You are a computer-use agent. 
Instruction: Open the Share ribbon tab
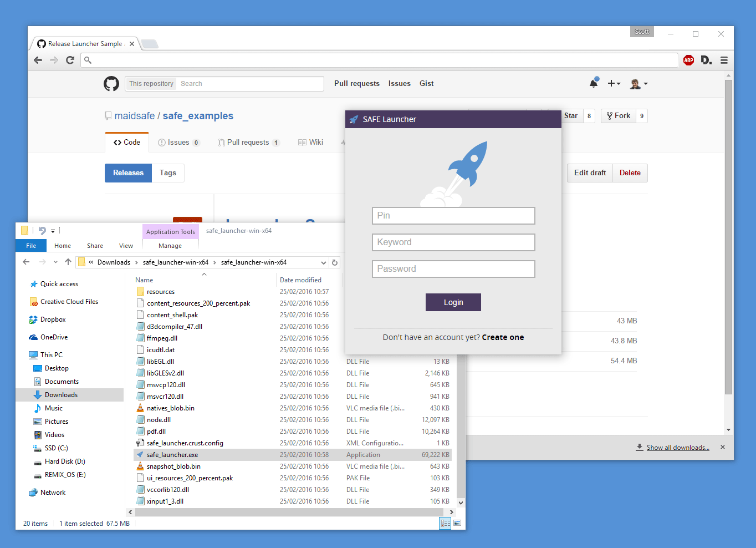click(95, 246)
